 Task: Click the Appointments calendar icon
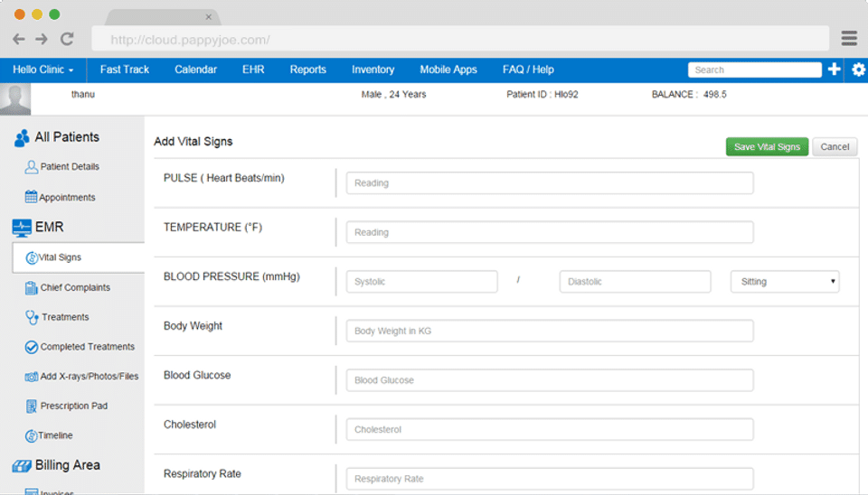pos(31,197)
